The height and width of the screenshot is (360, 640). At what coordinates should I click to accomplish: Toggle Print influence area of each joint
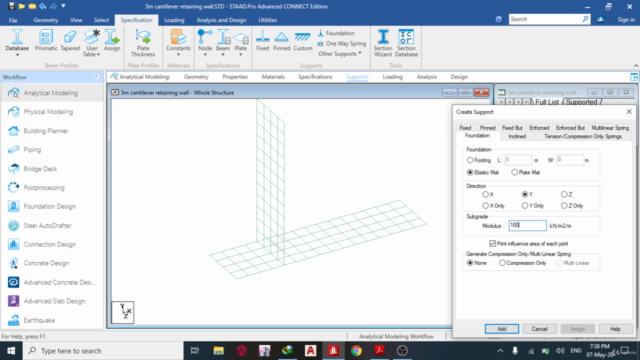click(493, 243)
